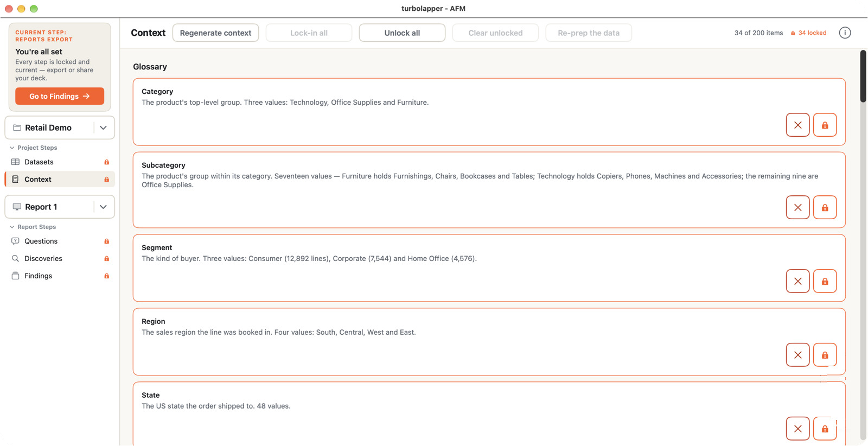Click Unlock all button
This screenshot has width=868, height=446.
tap(402, 33)
